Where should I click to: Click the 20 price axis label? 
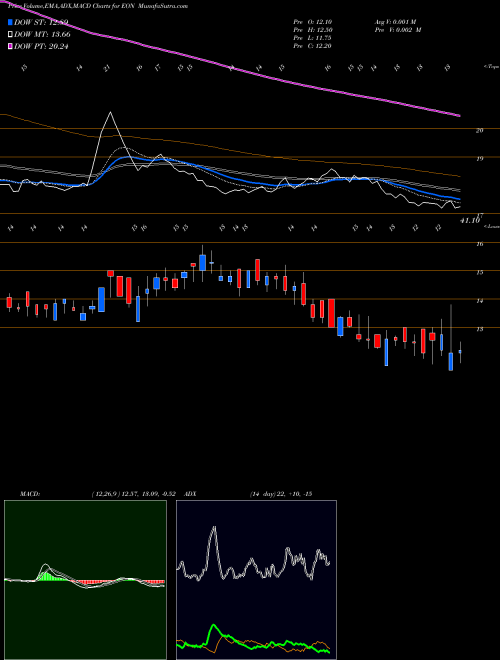pyautogui.click(x=479, y=130)
